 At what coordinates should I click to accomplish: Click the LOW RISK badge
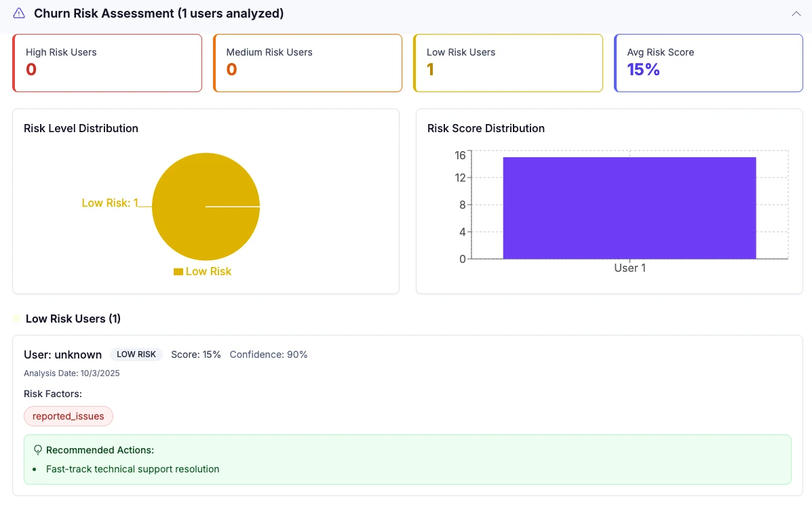136,354
